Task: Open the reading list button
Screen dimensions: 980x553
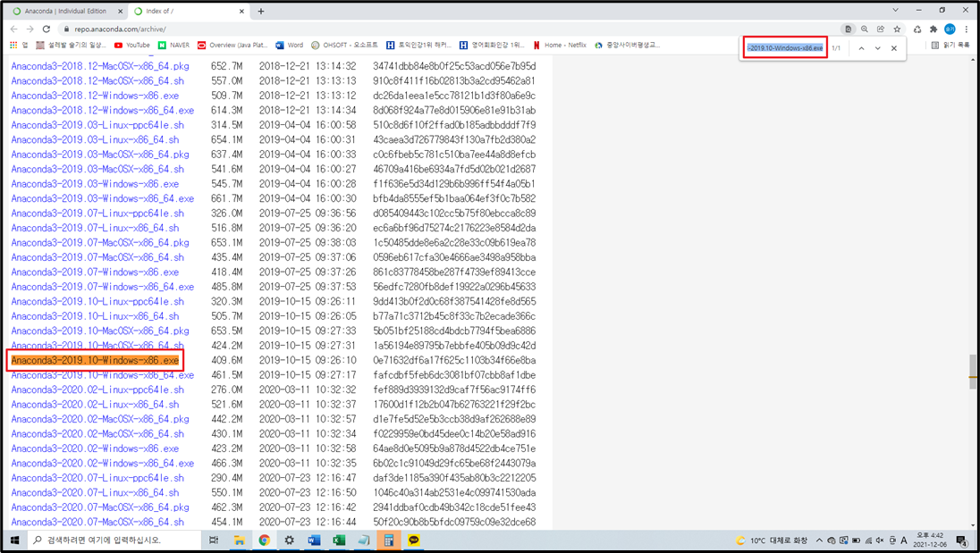Action: [x=950, y=45]
